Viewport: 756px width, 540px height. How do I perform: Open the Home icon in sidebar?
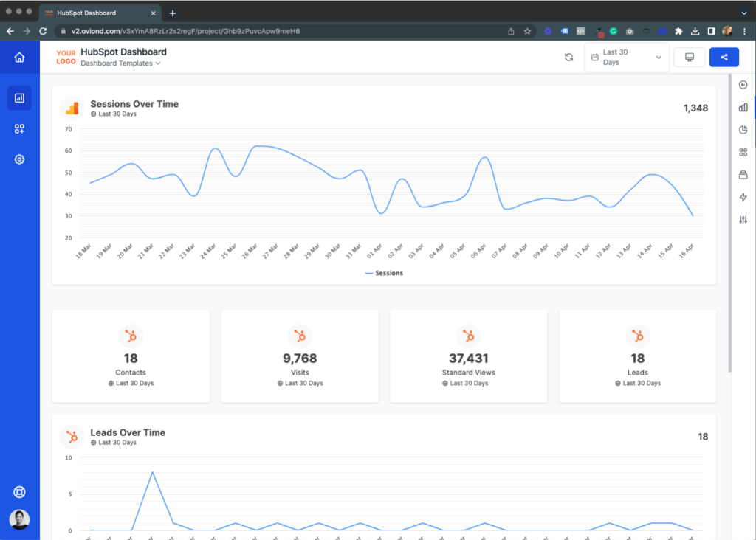point(19,58)
